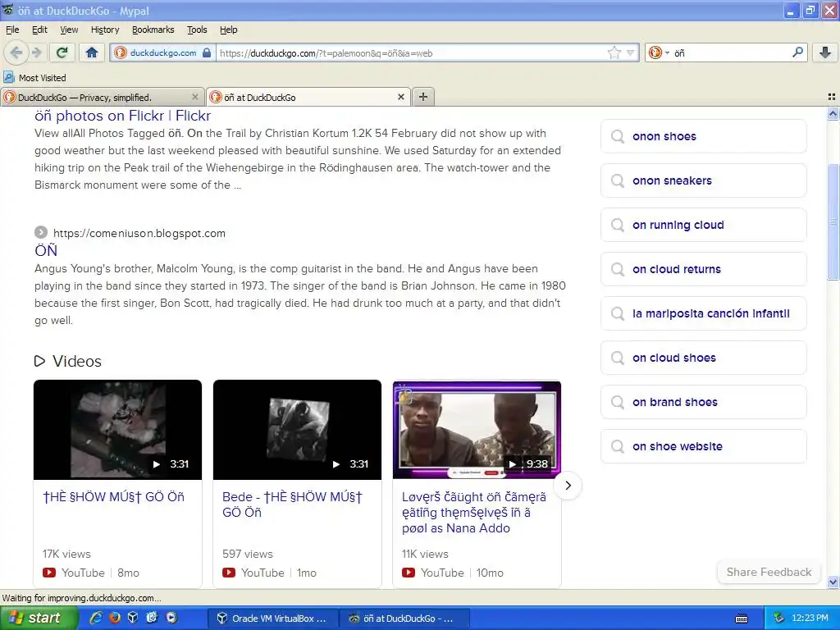Switch to DuckDuckGo — Privacy, simplified tab
The width and height of the screenshot is (840, 630).
point(102,97)
